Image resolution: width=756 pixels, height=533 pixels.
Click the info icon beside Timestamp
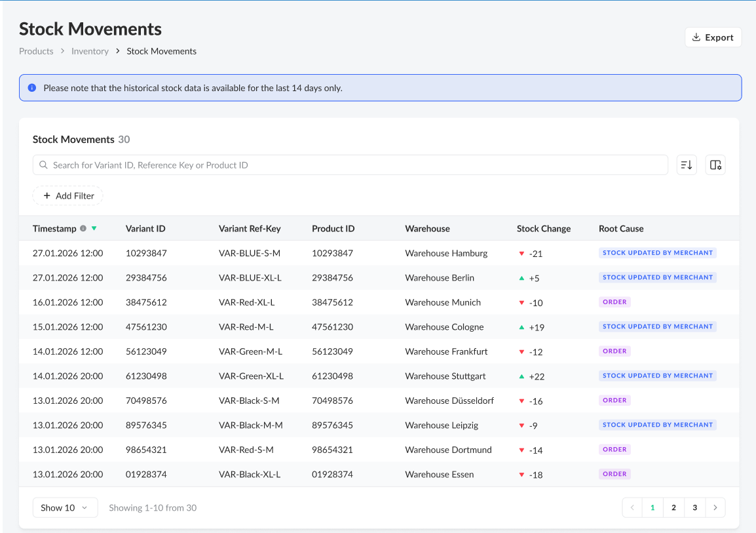83,229
